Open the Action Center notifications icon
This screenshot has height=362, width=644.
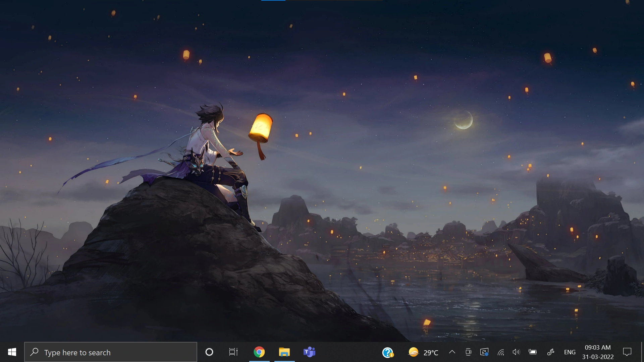click(627, 352)
